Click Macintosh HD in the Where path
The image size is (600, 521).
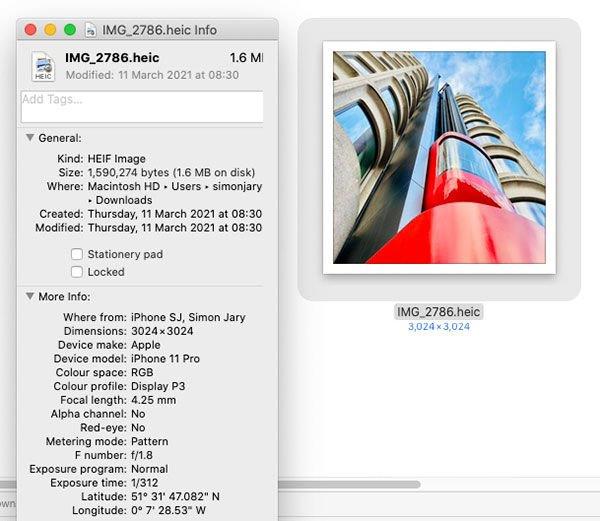124,186
